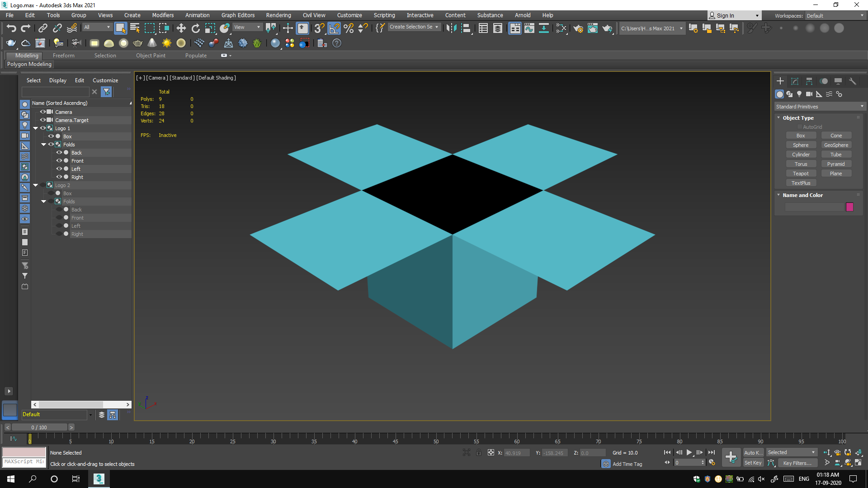Click the Redo arrow icon
The width and height of the screenshot is (868, 488).
coord(26,28)
